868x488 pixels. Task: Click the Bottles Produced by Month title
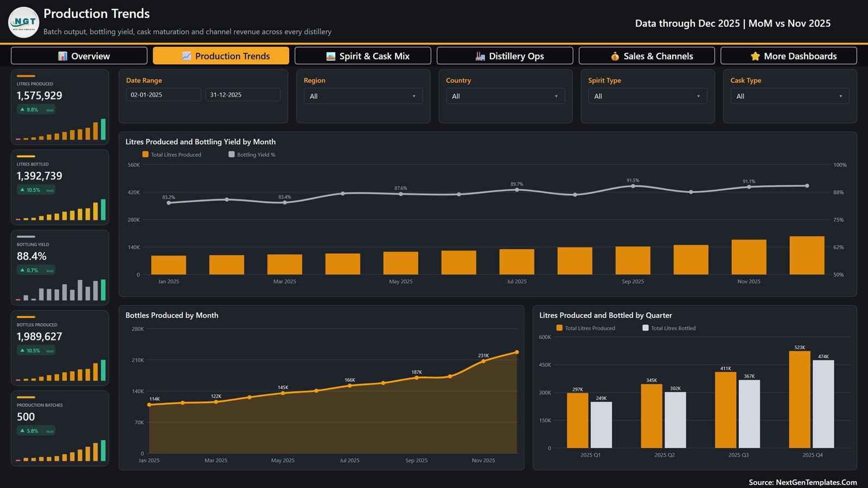click(x=172, y=315)
